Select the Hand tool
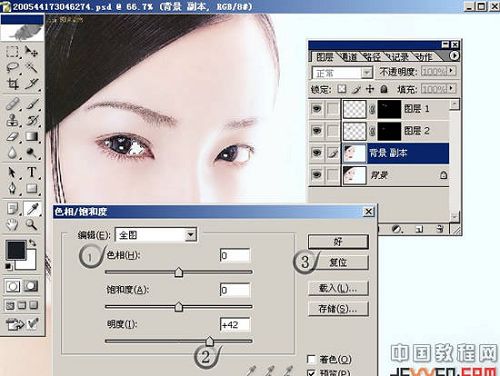500x376 pixels. (x=13, y=225)
